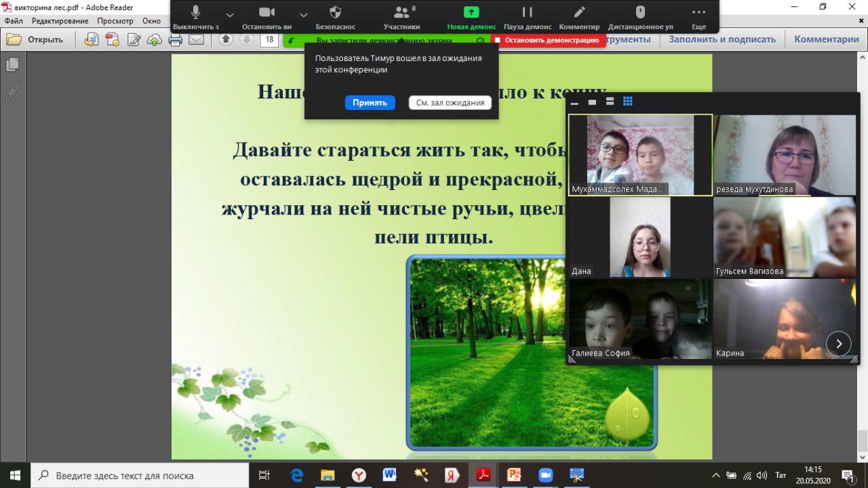Stop video with the camera button
Viewport: 868px width, 488px height.
coord(267,13)
